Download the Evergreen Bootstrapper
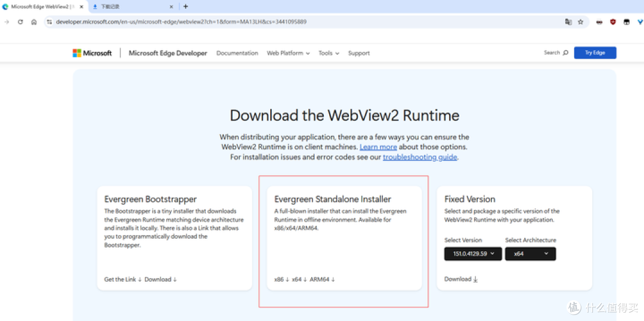 (x=160, y=279)
